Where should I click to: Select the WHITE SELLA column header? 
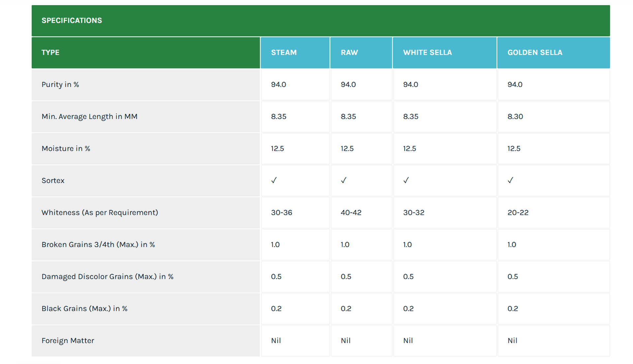coord(444,53)
